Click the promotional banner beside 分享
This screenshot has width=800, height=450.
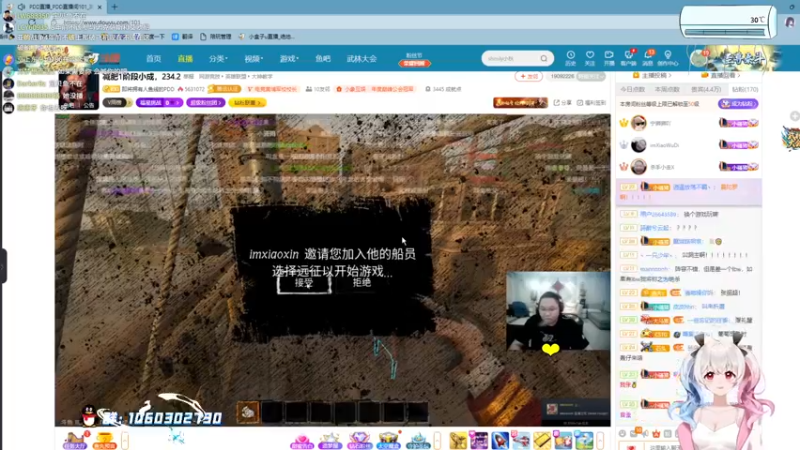pos(520,103)
